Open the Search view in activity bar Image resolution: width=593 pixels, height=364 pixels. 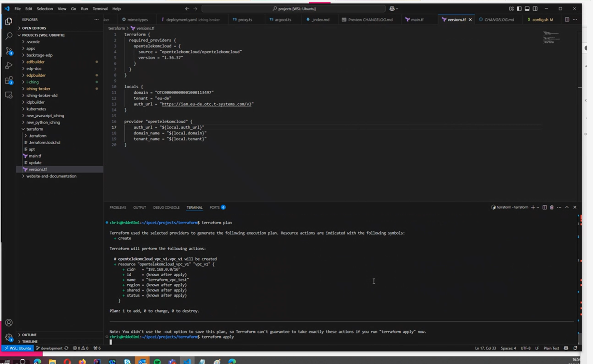pos(9,36)
